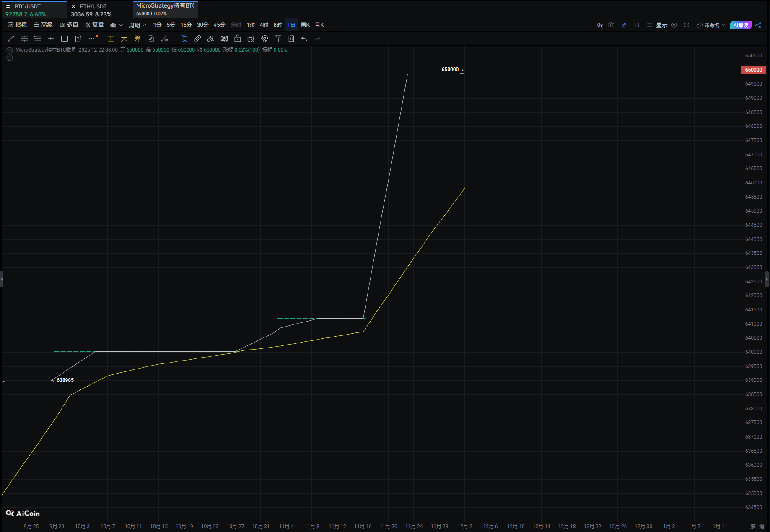Click the AI解读 button
The height and width of the screenshot is (532, 770).
pyautogui.click(x=741, y=25)
